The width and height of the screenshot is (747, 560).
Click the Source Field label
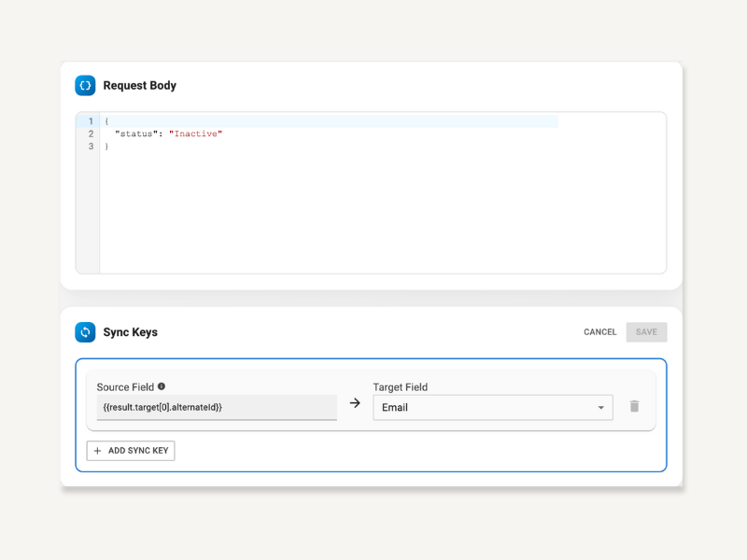click(x=125, y=387)
